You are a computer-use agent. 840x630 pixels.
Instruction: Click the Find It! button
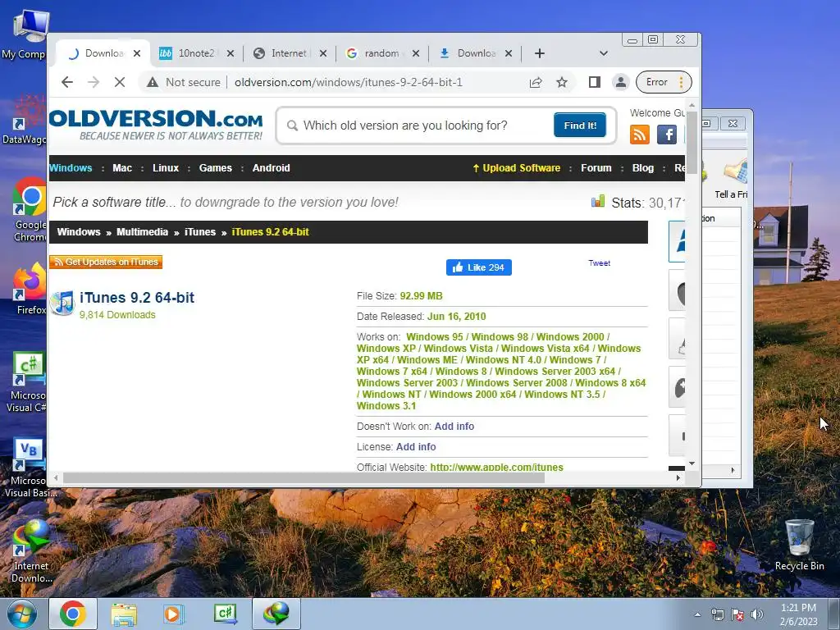580,126
